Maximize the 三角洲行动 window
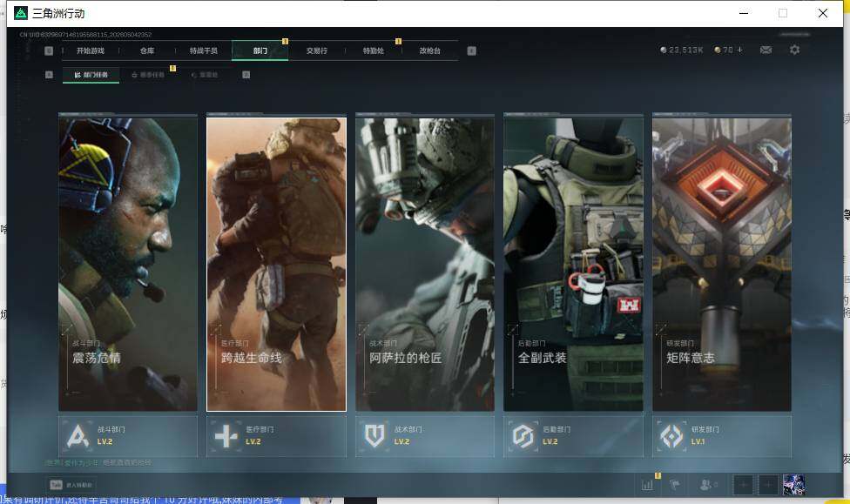Screen dimensions: 850x504 pos(783,13)
